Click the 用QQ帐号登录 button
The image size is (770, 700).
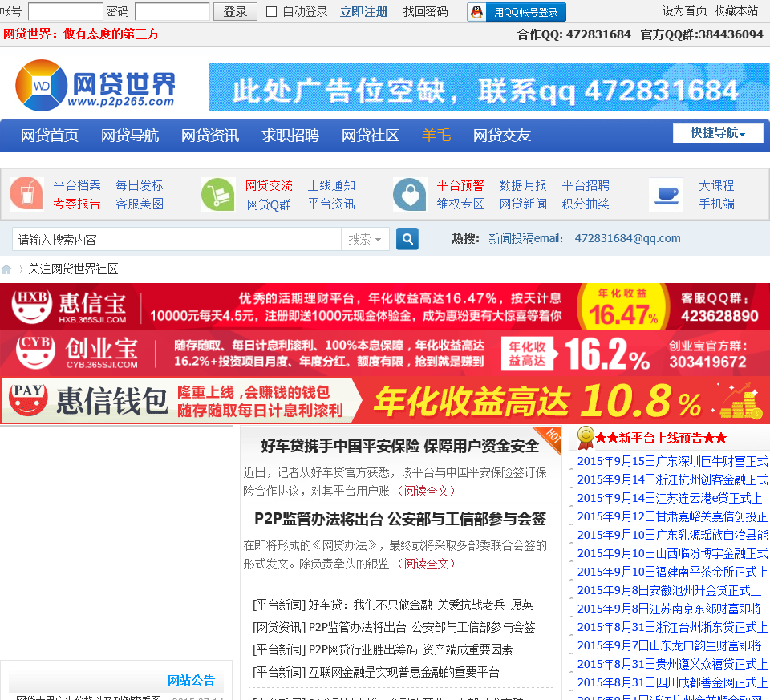coord(517,12)
